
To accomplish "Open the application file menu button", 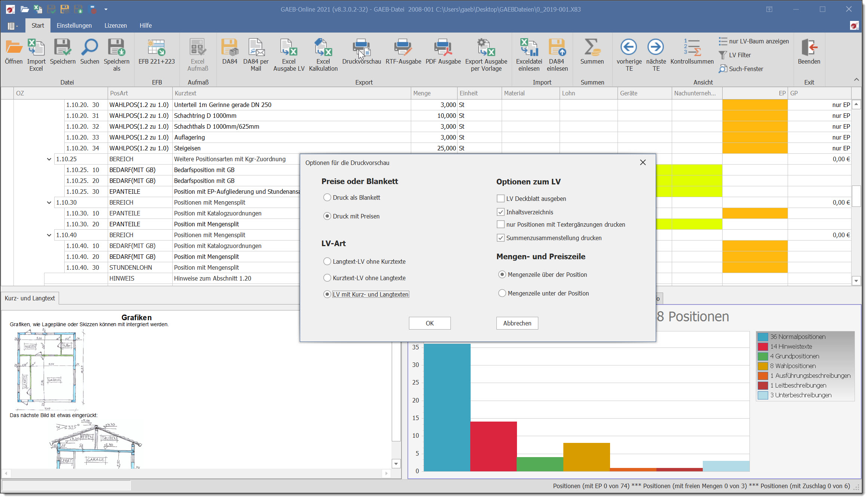I will [x=12, y=26].
